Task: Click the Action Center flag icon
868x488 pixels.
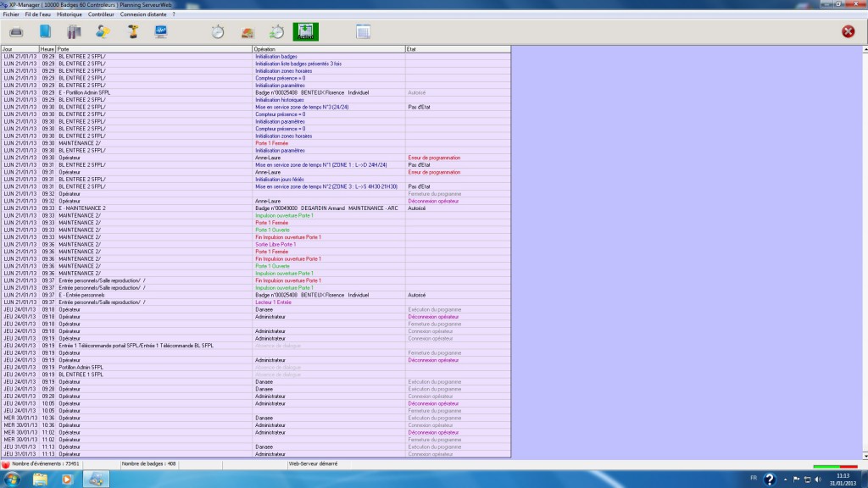Action: (x=796, y=480)
